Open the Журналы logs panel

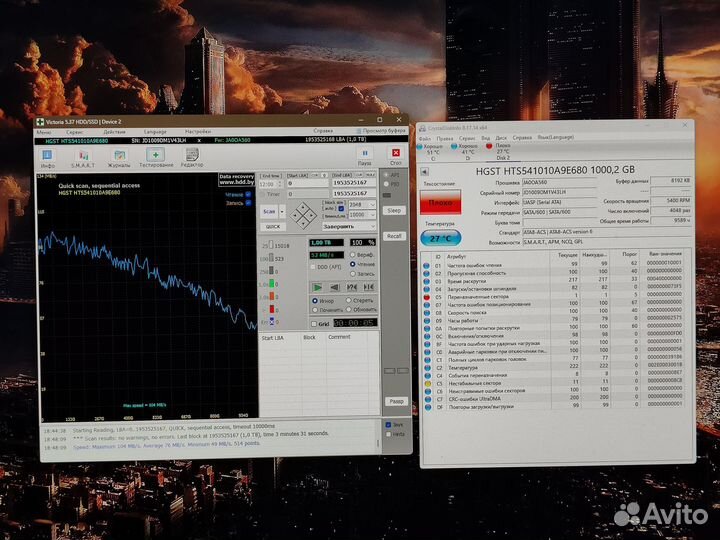click(119, 157)
